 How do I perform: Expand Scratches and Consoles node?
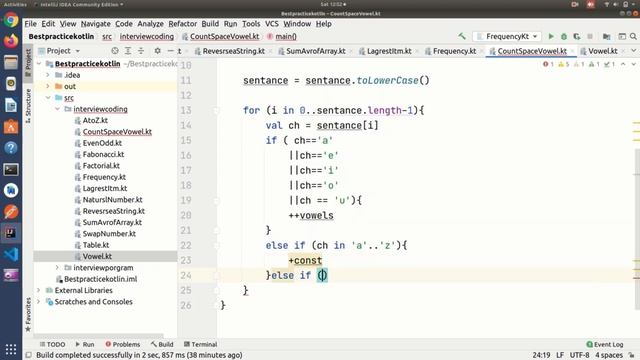pos(39,302)
